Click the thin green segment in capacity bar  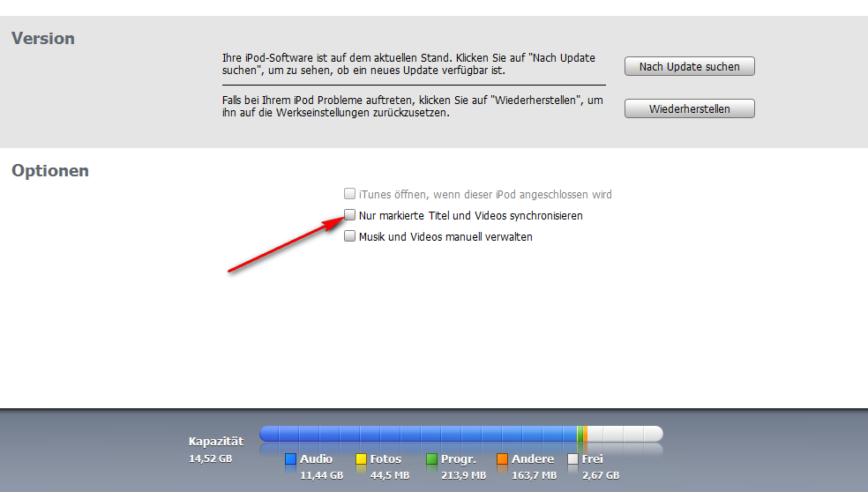click(580, 433)
